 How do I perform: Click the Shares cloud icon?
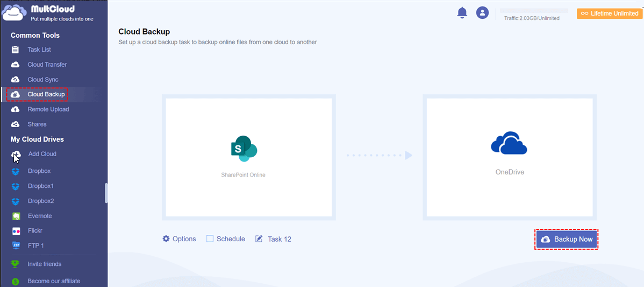pyautogui.click(x=15, y=124)
